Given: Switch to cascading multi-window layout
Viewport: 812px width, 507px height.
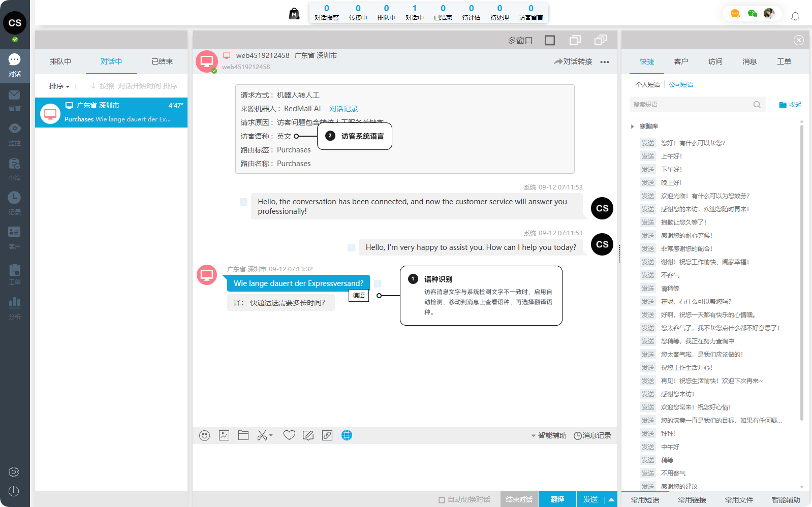Looking at the screenshot, I should coord(601,40).
